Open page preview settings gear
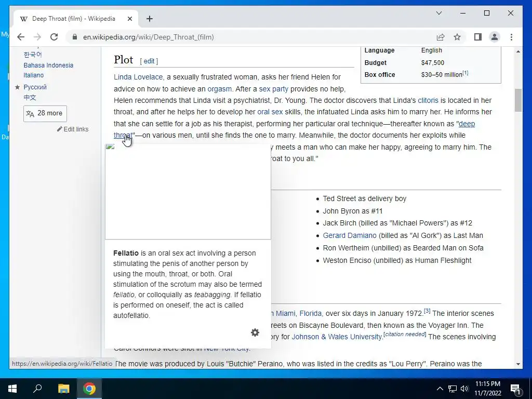Screen dimensions: 532x399 255,332
